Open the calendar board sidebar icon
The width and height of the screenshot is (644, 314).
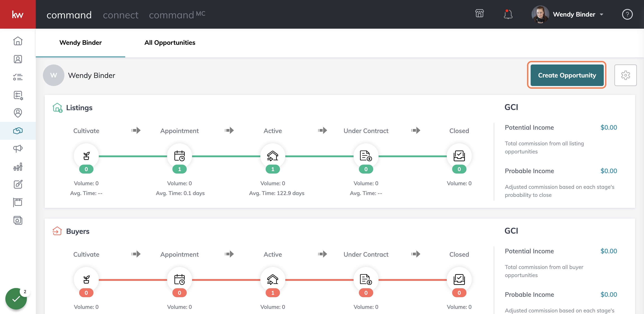click(x=18, y=202)
